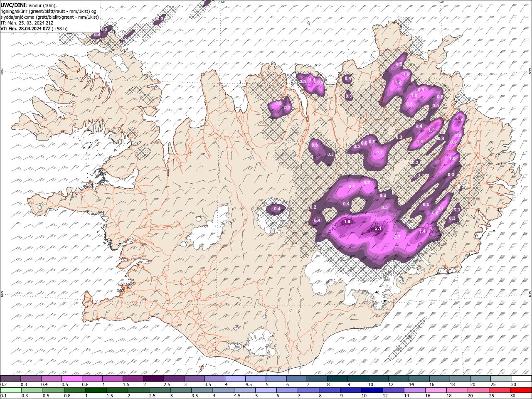Screen dimensions: 532x399
Task: Click the 'VT: Fim. 28.03.2024 07Z' valid time
Action: pyautogui.click(x=26, y=29)
